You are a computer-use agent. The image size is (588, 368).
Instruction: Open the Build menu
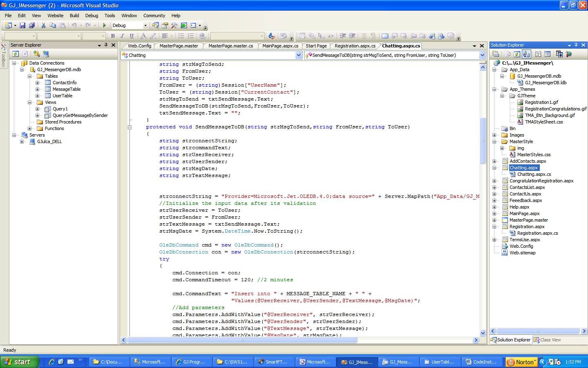(x=74, y=16)
